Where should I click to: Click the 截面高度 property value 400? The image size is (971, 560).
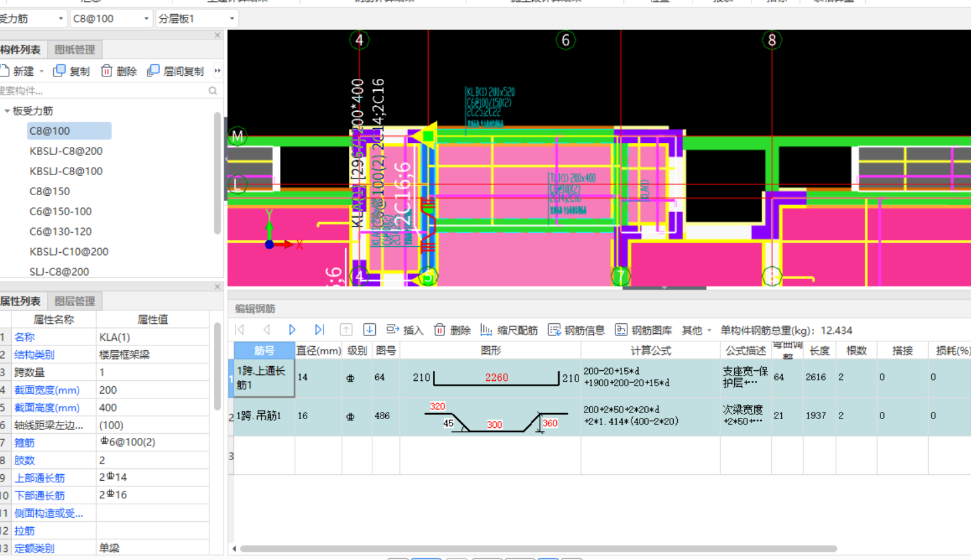pos(154,408)
